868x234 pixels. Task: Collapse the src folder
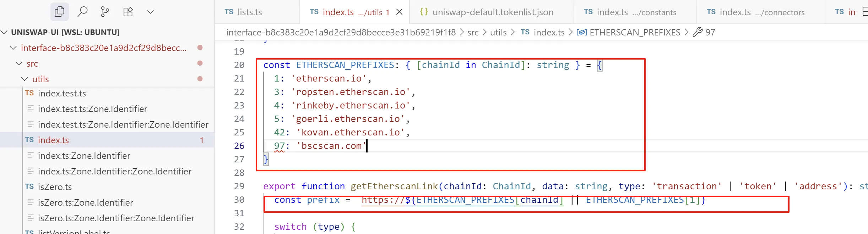tap(19, 63)
